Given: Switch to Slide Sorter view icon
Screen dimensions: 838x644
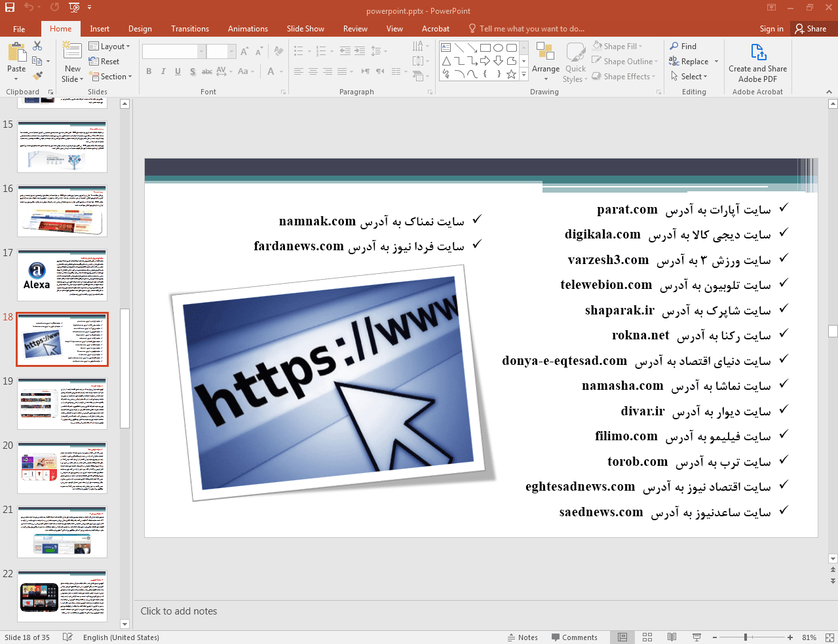Looking at the screenshot, I should (x=647, y=637).
